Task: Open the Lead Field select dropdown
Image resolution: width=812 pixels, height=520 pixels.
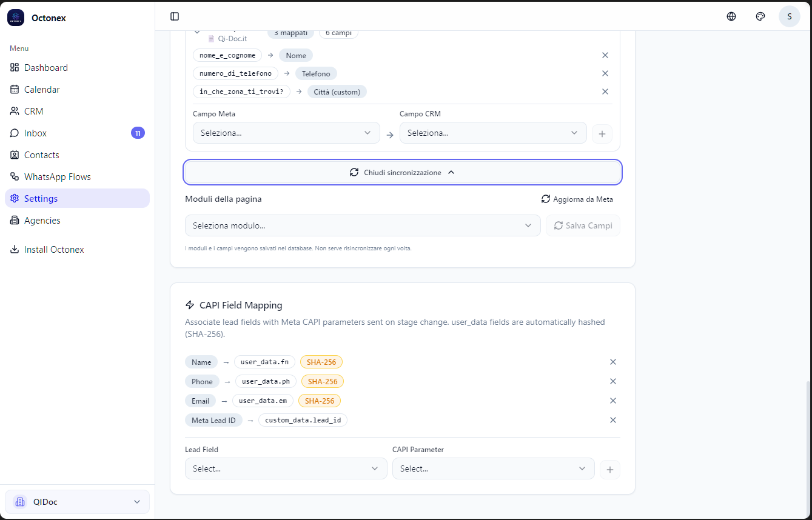Action: pos(286,468)
